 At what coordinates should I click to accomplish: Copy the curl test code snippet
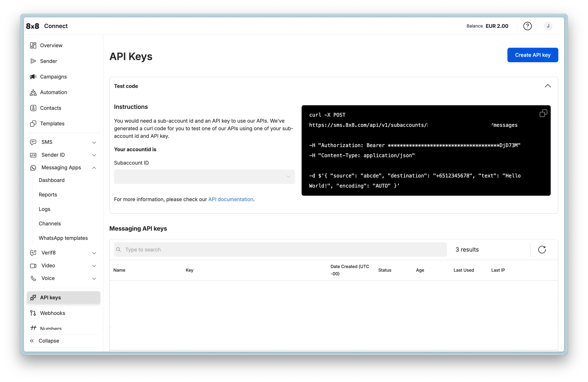(x=543, y=113)
